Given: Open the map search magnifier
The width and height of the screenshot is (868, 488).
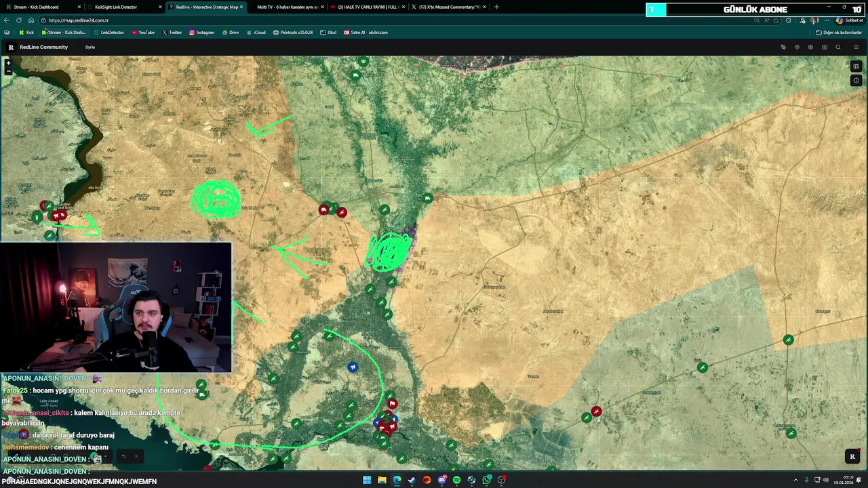Looking at the screenshot, I should pyautogui.click(x=838, y=47).
